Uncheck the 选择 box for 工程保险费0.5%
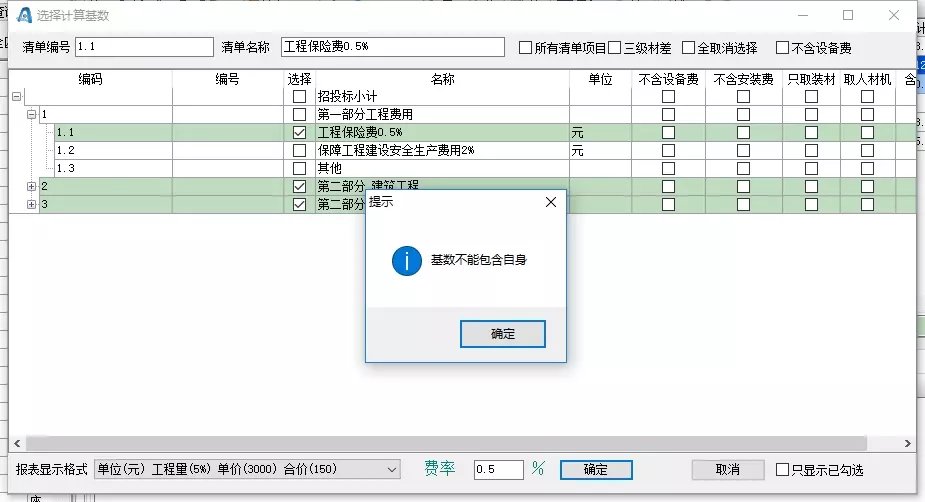925x502 pixels. (x=299, y=133)
